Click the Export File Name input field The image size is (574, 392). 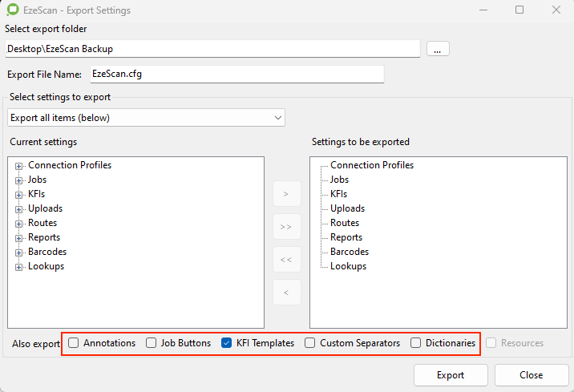tap(236, 75)
